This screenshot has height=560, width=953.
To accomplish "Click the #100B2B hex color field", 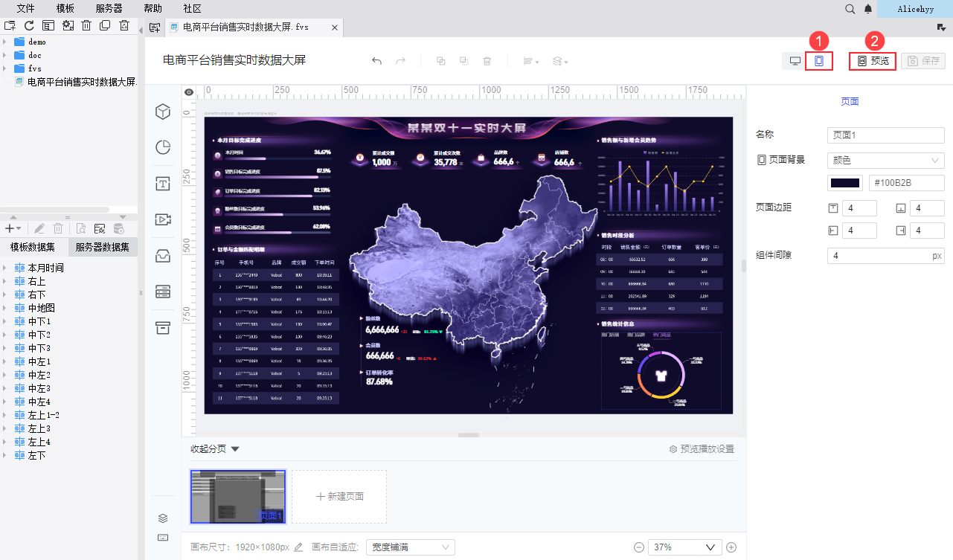I will point(906,183).
